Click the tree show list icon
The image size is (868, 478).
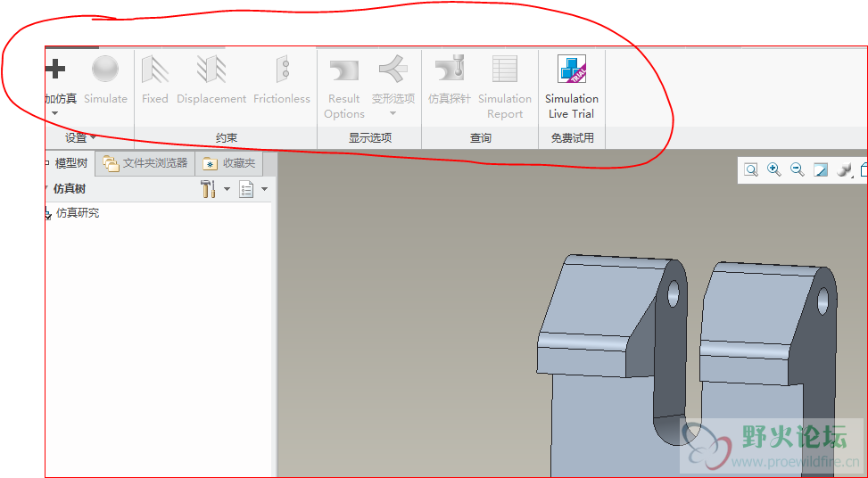pyautogui.click(x=246, y=189)
